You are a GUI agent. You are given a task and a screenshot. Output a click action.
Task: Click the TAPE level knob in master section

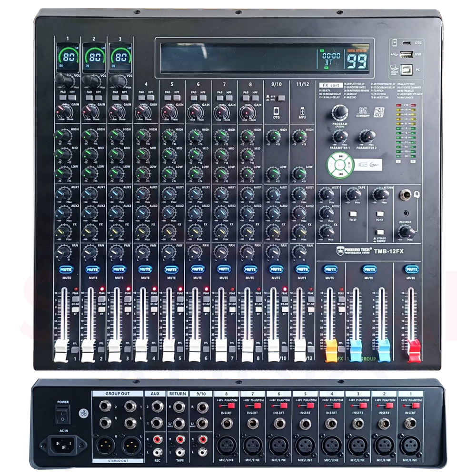pos(353,194)
